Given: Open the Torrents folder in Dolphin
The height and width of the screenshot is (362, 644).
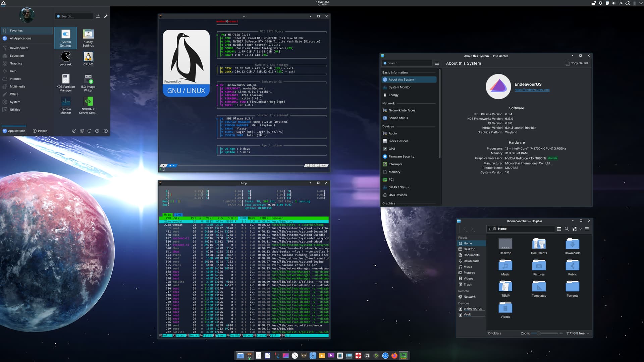Looking at the screenshot, I should (x=573, y=289).
